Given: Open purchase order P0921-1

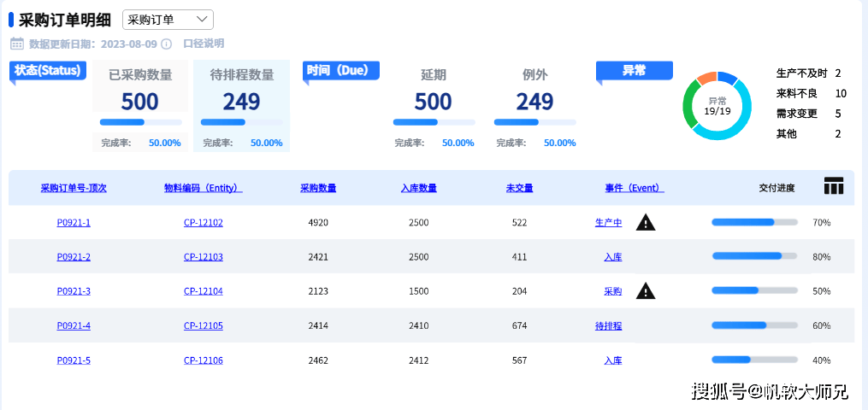Looking at the screenshot, I should tap(74, 223).
